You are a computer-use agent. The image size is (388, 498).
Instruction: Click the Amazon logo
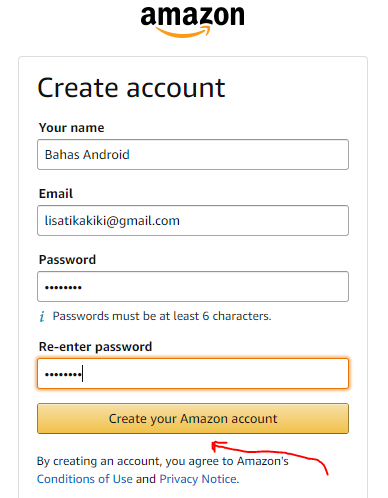pyautogui.click(x=192, y=22)
